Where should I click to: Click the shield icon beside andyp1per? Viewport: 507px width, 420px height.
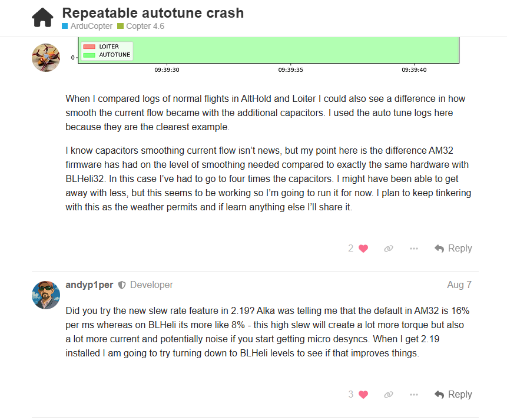[122, 285]
